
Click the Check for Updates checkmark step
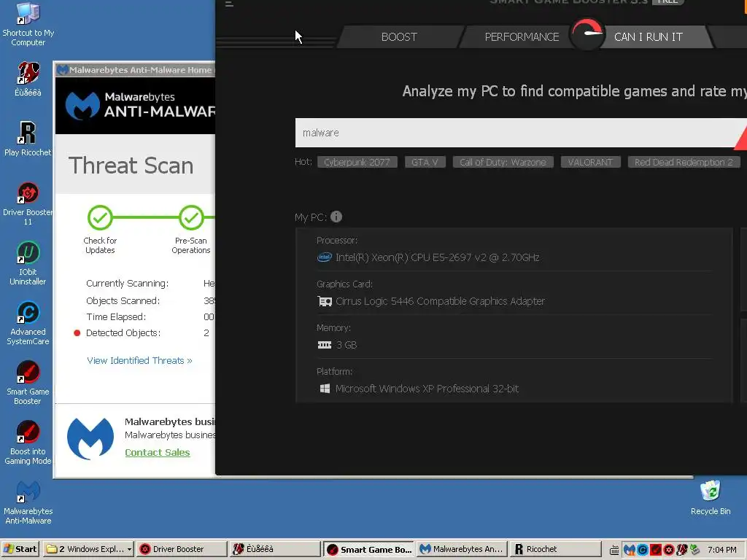pos(100,217)
